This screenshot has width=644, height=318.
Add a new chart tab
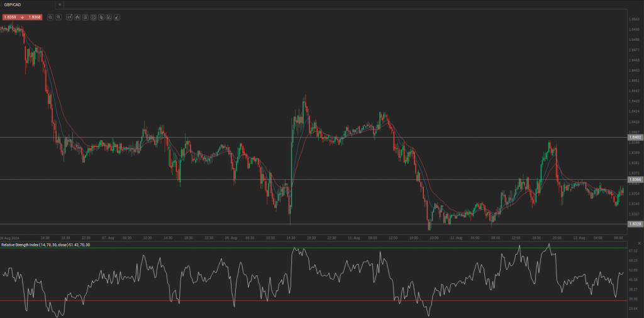pos(60,4)
